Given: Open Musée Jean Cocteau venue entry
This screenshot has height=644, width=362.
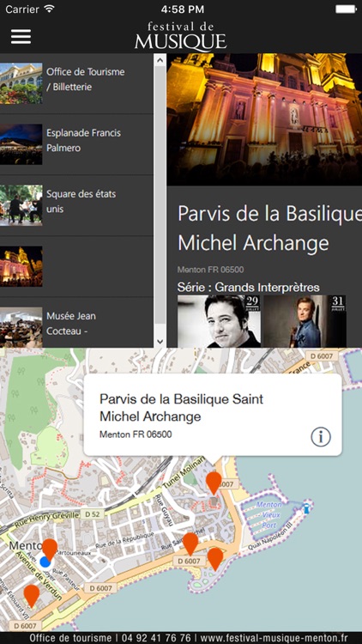Looking at the screenshot, I should [x=76, y=323].
